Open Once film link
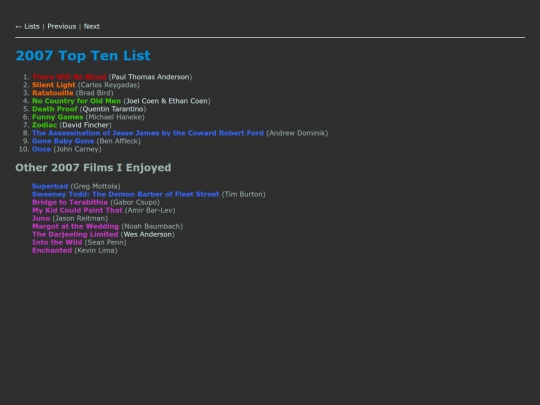This screenshot has width=540, height=405. (42, 149)
